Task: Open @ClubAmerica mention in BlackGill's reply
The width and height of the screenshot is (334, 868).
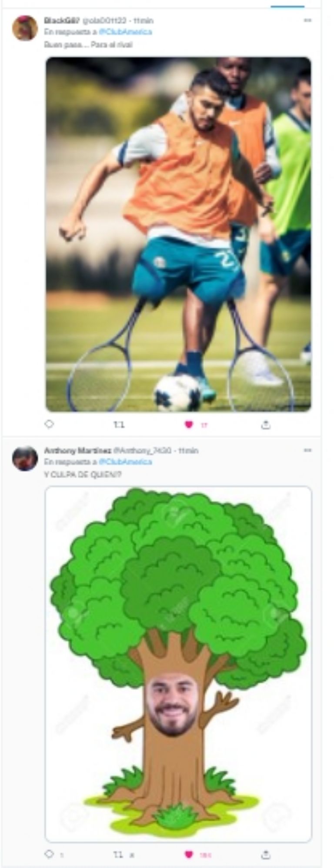Action: click(125, 32)
